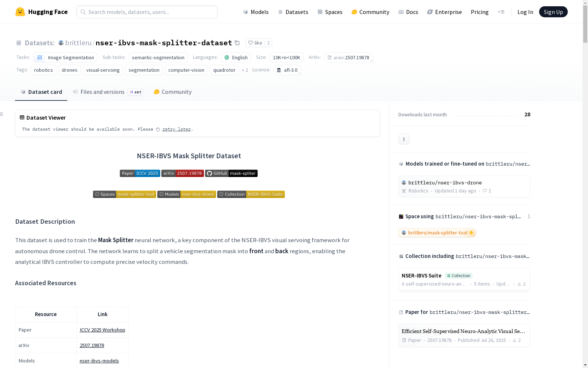Open Spaces in top navigation
The width and height of the screenshot is (588, 368).
tap(330, 12)
